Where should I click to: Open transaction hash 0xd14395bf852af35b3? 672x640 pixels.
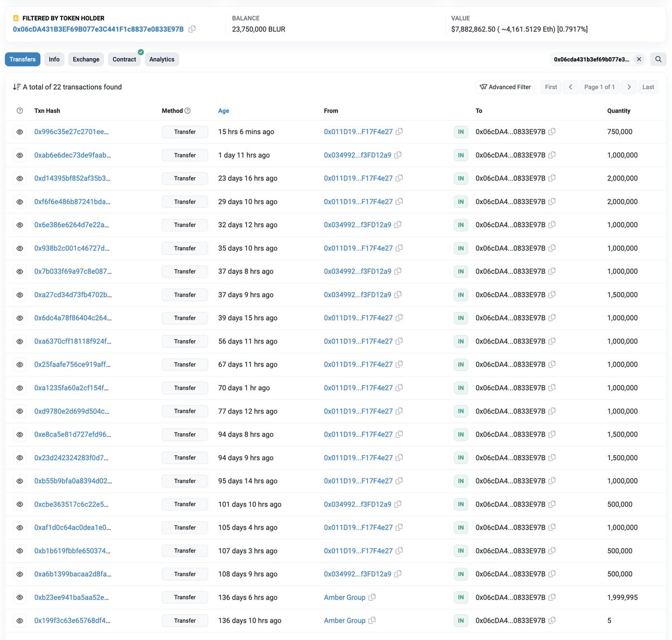click(x=72, y=178)
